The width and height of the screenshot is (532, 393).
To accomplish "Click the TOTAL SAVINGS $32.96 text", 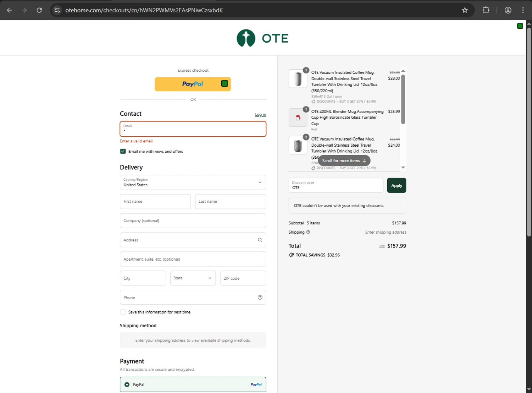I will pos(318,255).
